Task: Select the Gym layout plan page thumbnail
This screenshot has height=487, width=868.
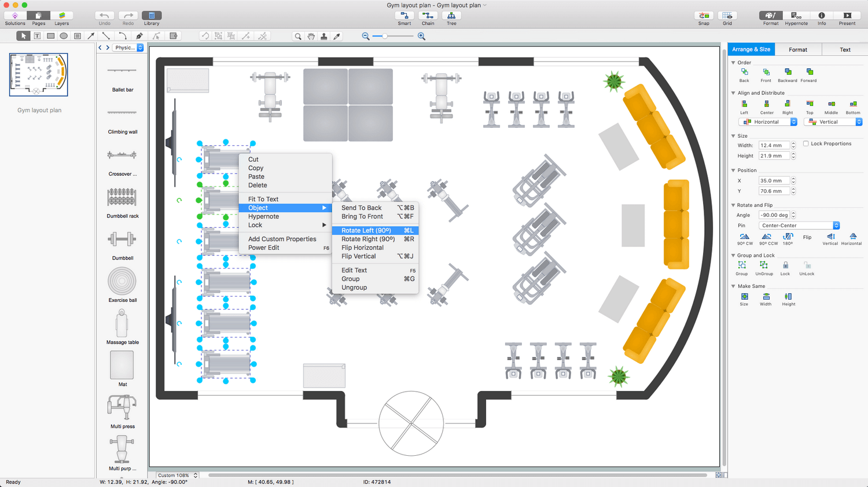Action: click(39, 75)
